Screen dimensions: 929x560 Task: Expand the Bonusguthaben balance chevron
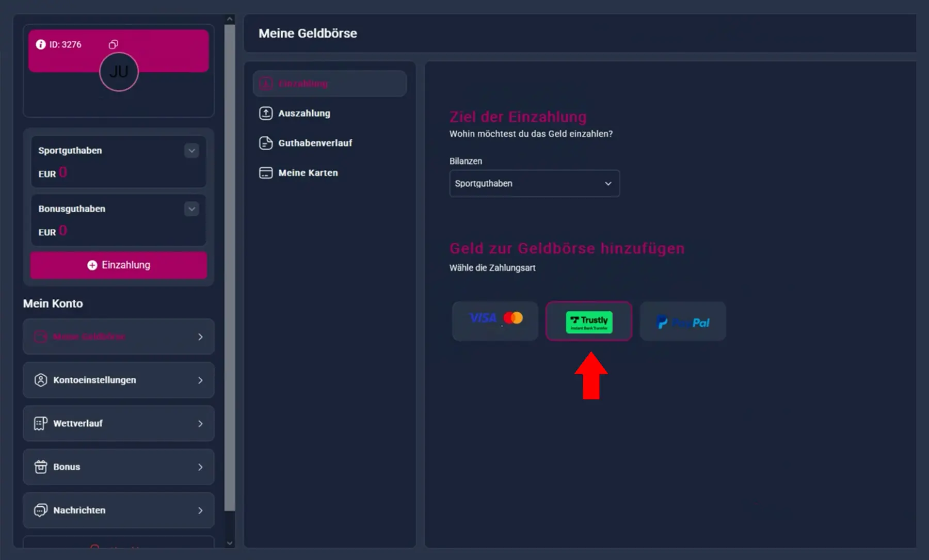coord(191,209)
